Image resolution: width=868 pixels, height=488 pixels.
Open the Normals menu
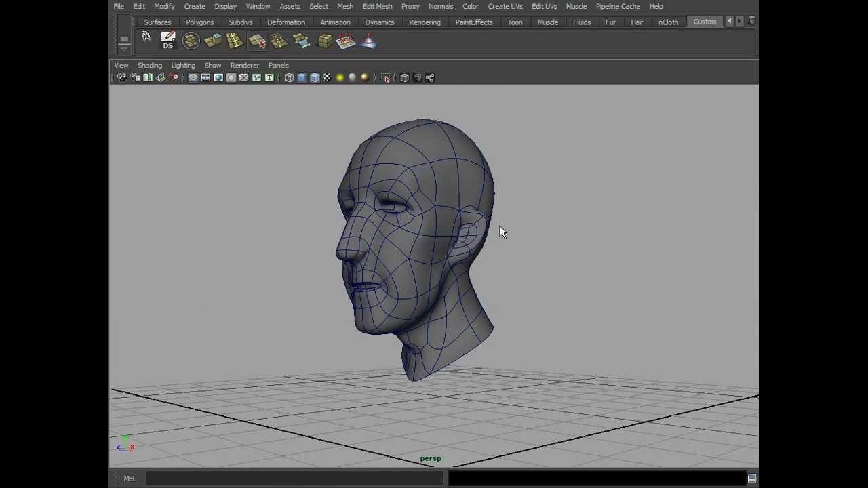point(441,7)
